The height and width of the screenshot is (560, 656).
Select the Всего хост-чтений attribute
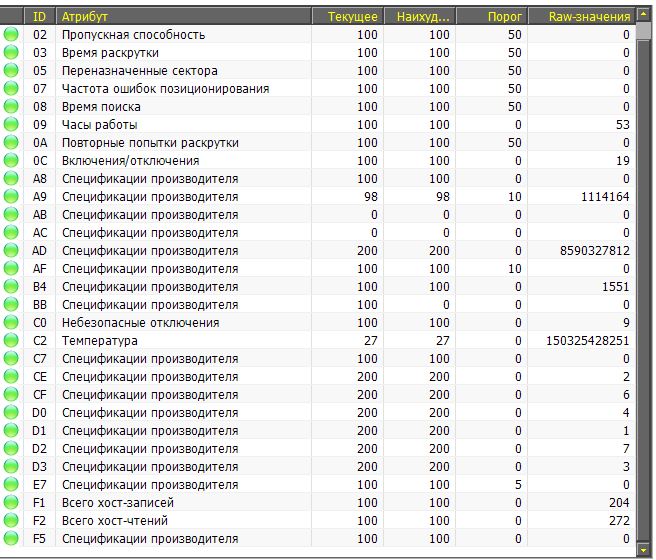[115, 520]
